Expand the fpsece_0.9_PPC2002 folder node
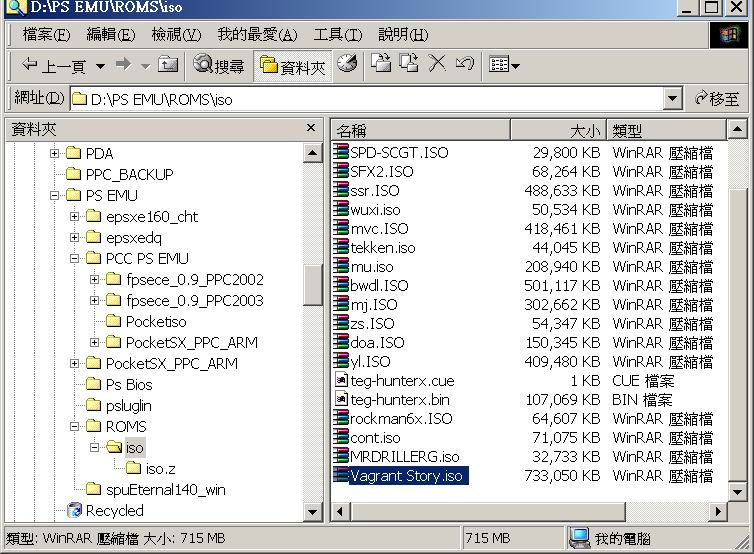Image resolution: width=754 pixels, height=554 pixels. pyautogui.click(x=95, y=279)
